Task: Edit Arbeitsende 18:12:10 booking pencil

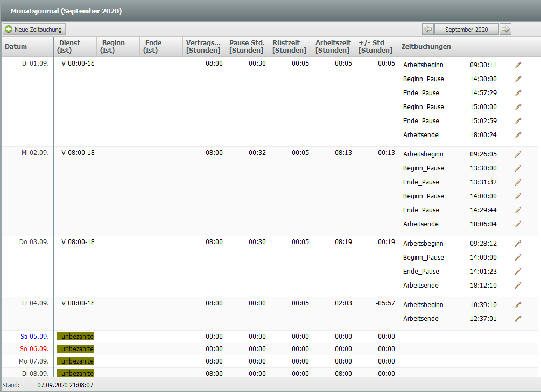Action: pos(518,286)
